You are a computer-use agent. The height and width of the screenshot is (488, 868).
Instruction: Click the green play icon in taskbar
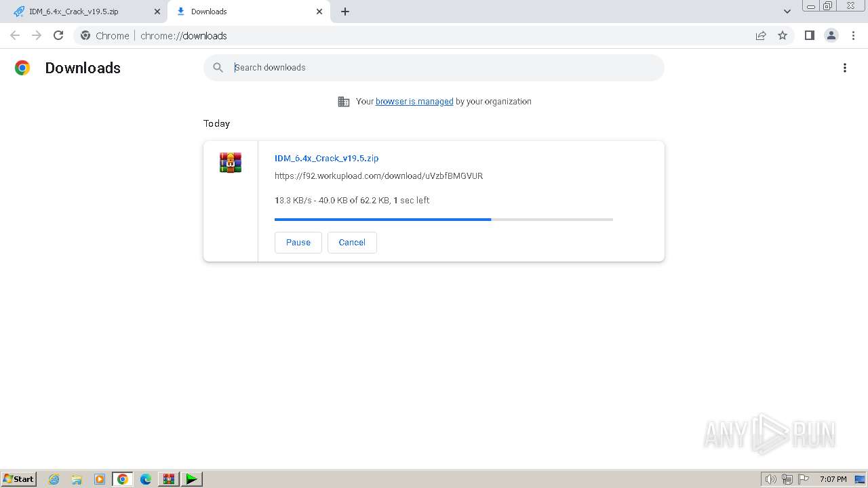click(192, 479)
